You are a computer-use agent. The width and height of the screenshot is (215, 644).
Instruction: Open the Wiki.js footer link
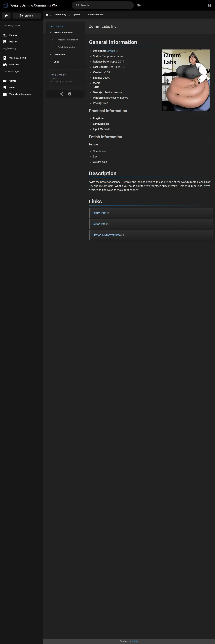(135, 641)
